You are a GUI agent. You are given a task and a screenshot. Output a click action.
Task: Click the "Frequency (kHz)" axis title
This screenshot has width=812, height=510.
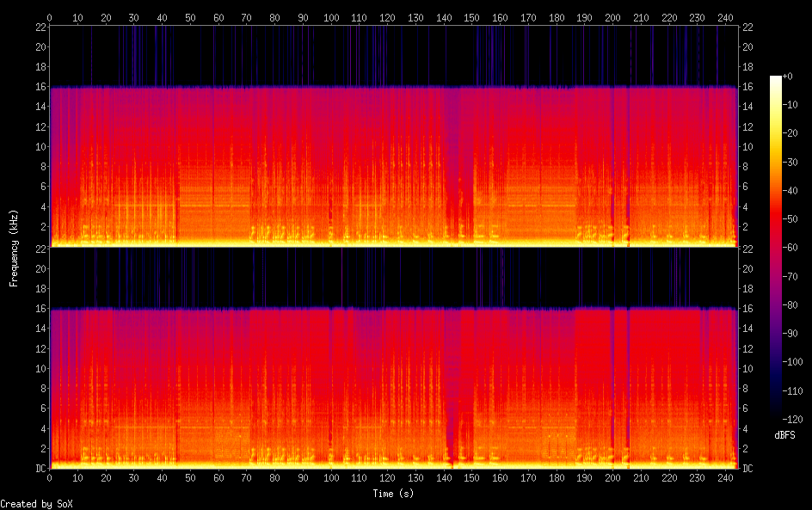[x=14, y=248]
